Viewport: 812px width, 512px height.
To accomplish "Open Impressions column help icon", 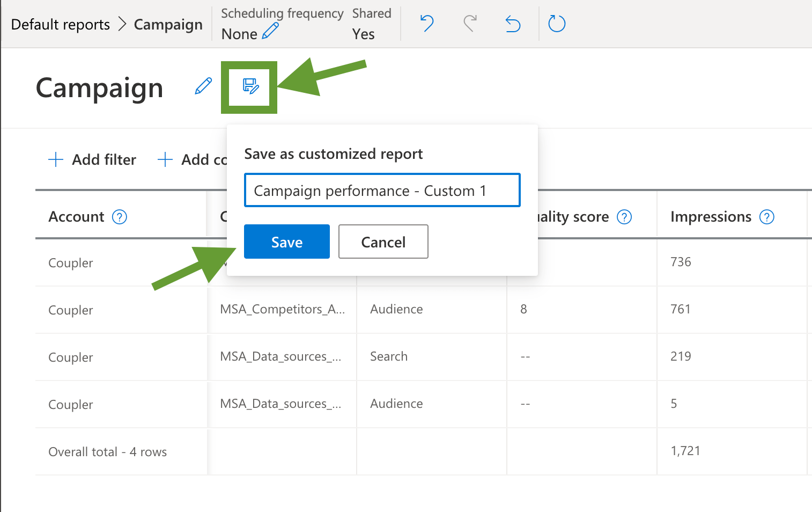I will [767, 217].
